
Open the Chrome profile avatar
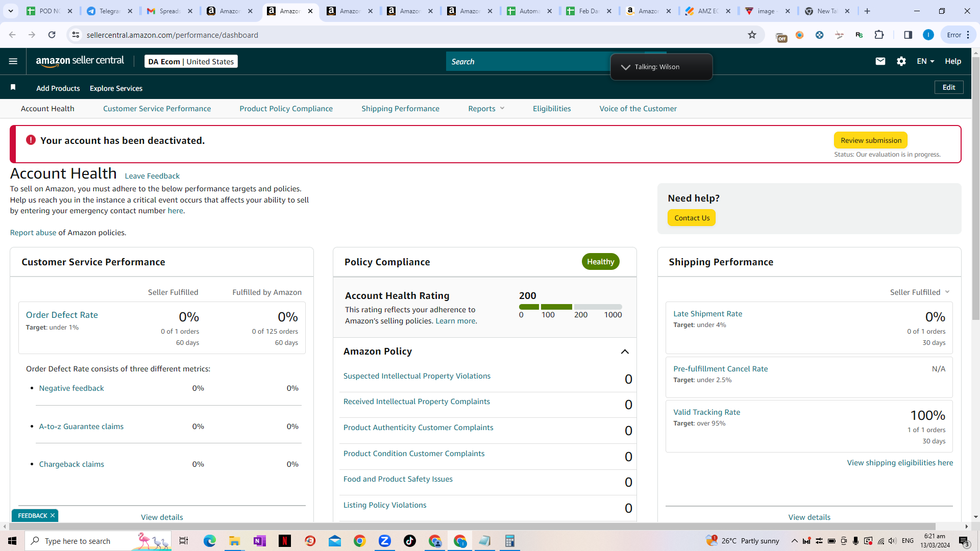(928, 35)
